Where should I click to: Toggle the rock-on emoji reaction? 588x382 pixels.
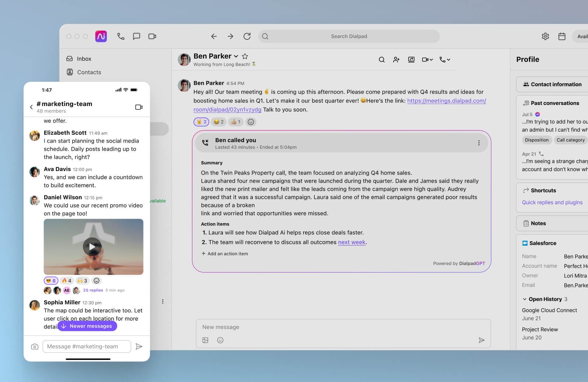point(201,122)
